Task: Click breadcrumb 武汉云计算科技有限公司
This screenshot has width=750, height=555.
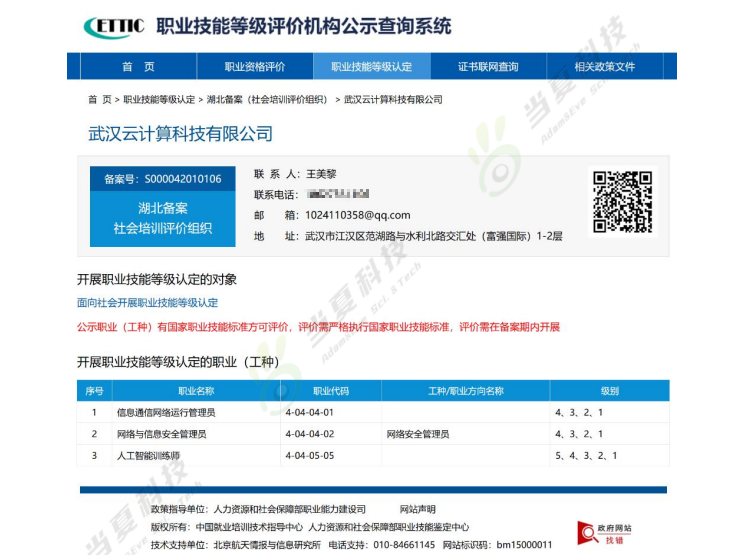Action: point(393,100)
